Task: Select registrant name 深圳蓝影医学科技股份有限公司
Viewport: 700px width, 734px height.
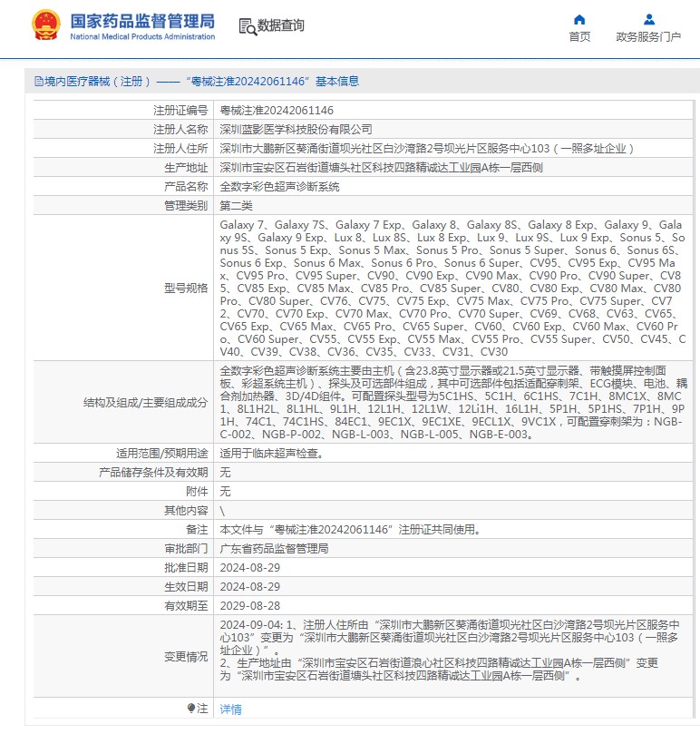Action: tap(297, 129)
